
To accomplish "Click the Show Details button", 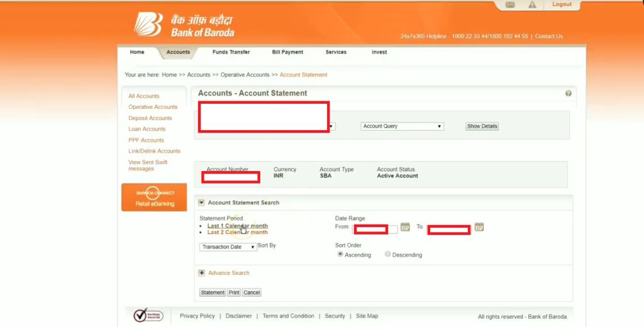I will click(x=482, y=126).
